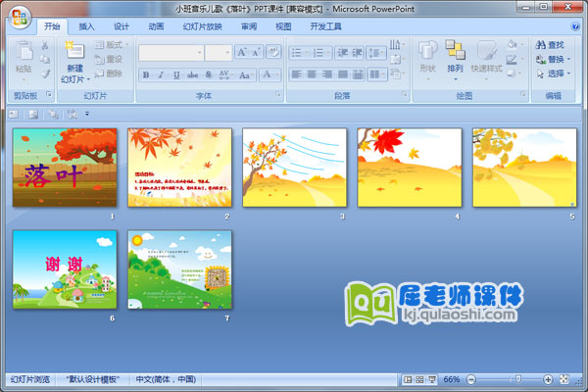Toggle center text alignment
Image resolution: width=588 pixels, height=392 pixels.
[312, 74]
